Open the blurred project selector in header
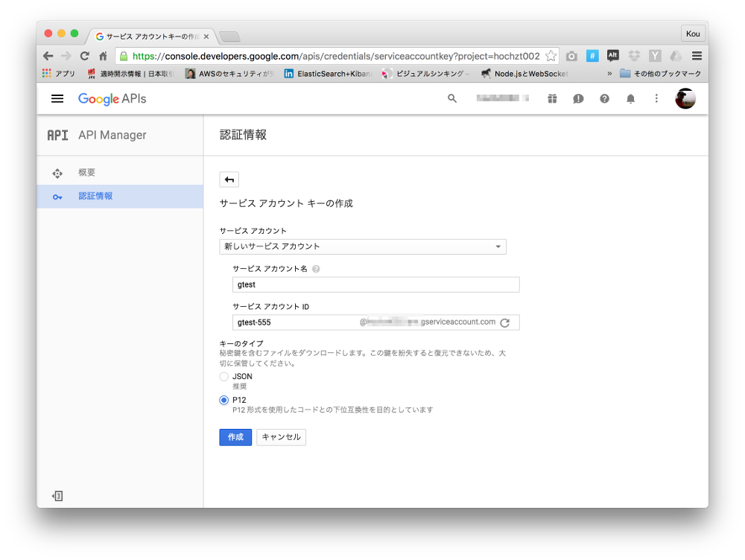Screen dimensions: 745x560 pos(502,98)
